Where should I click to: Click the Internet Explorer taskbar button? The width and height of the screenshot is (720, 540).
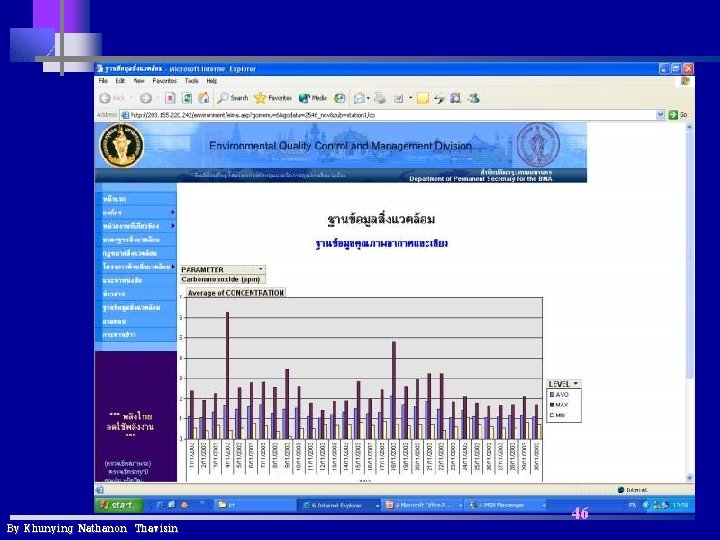click(339, 505)
